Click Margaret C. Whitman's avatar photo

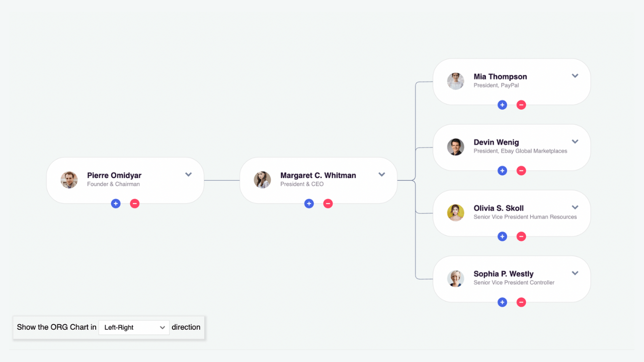(262, 180)
